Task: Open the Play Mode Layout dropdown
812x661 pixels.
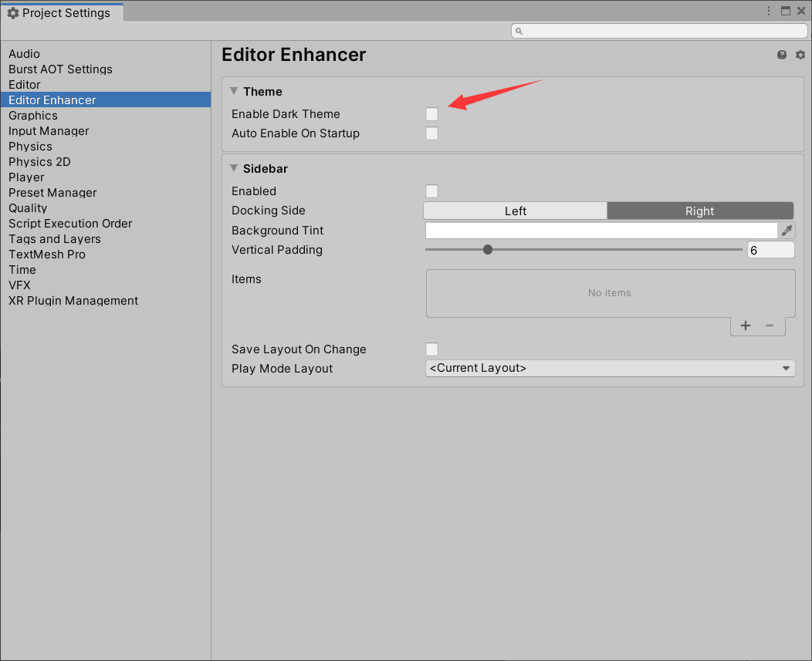Action: click(x=610, y=368)
